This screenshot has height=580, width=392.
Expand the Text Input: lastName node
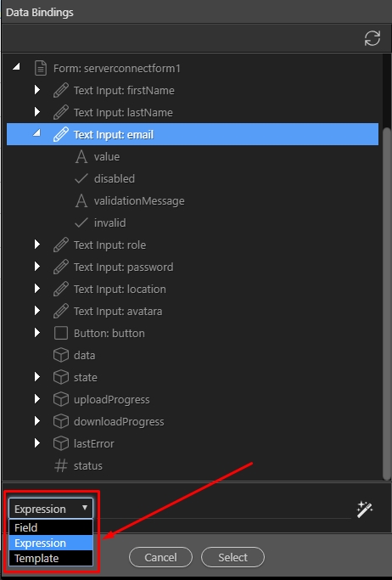point(37,112)
